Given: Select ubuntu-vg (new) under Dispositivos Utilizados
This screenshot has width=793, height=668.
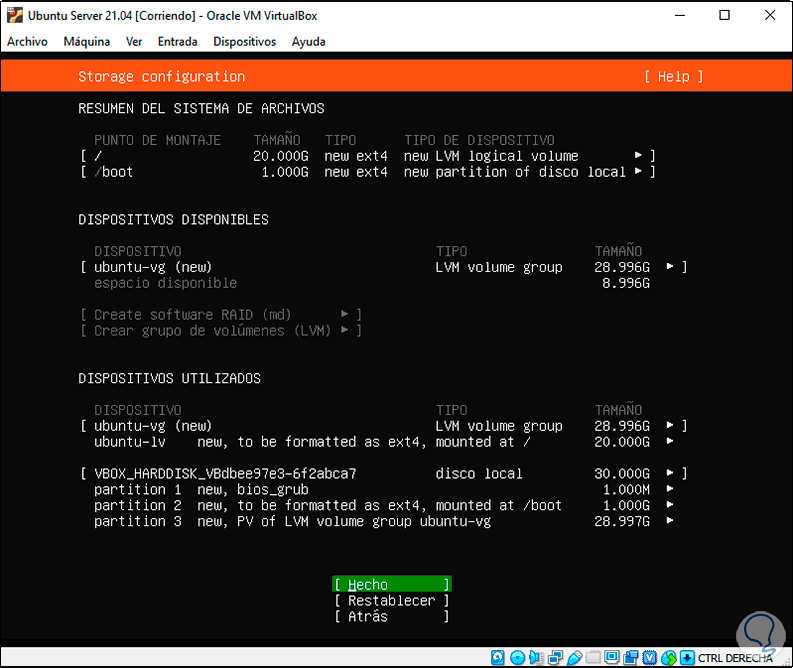Looking at the screenshot, I should pyautogui.click(x=384, y=426).
